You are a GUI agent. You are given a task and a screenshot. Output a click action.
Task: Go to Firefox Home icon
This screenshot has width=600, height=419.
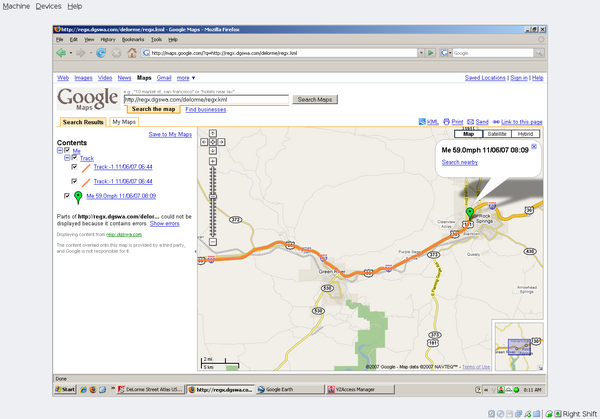pos(132,53)
